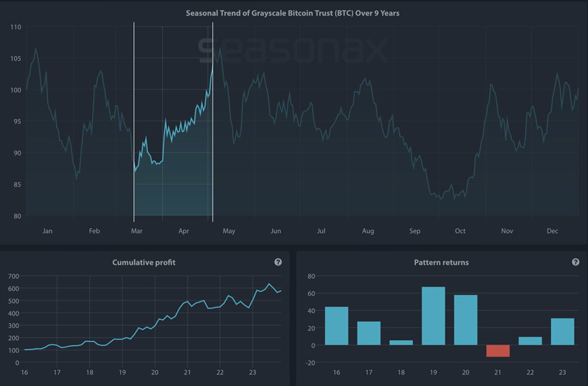This screenshot has height=386, width=588.
Task: Click the 'Pattern returns' panel heading
Action: 441,262
